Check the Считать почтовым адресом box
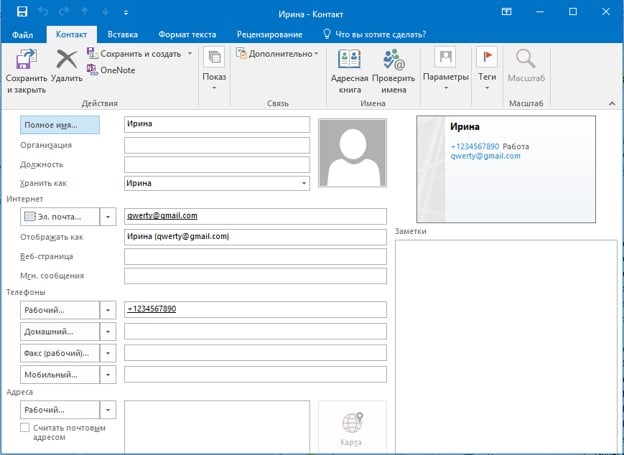 tap(25, 428)
